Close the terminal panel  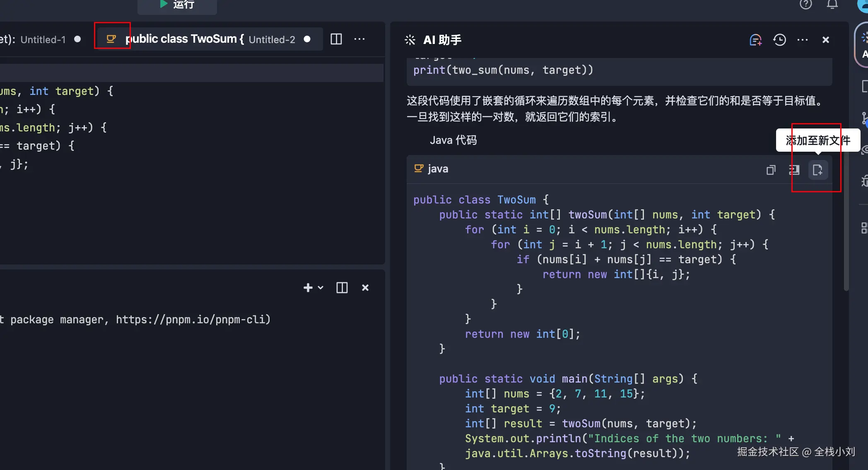point(365,288)
